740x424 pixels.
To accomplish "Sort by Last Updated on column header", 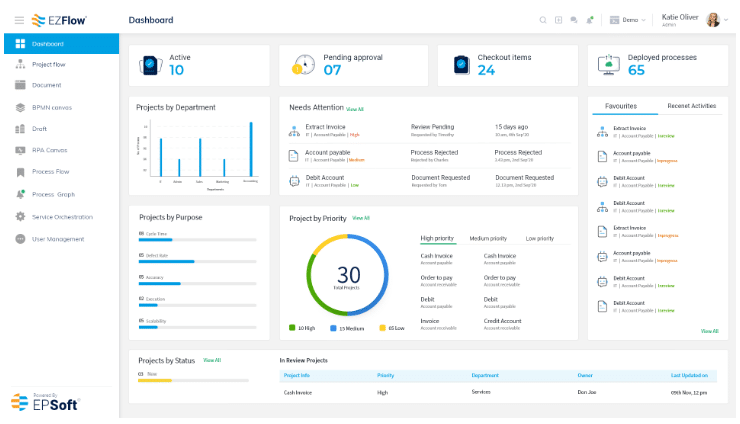I will click(x=689, y=375).
